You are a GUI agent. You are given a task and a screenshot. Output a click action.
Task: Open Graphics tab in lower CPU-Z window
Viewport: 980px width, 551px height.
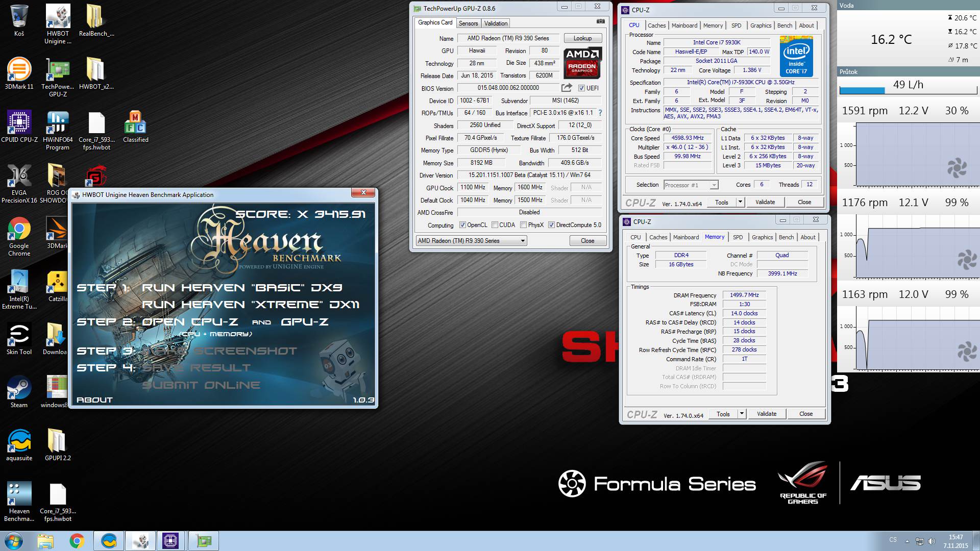click(762, 237)
